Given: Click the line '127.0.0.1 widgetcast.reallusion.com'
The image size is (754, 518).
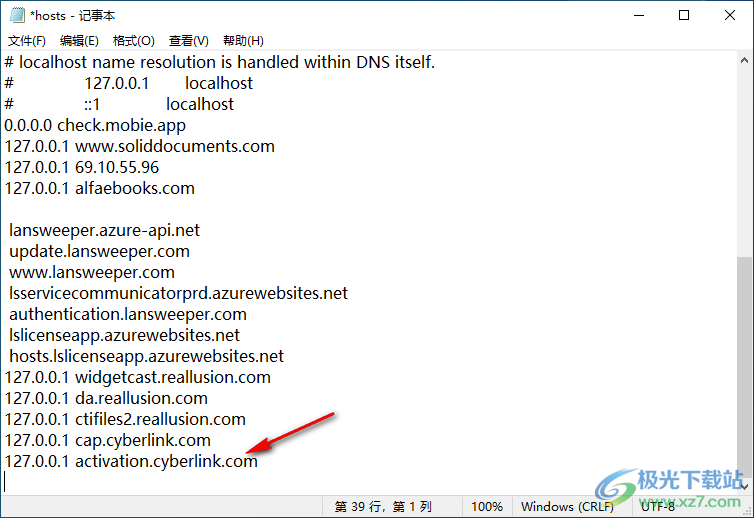Looking at the screenshot, I should pos(138,378).
